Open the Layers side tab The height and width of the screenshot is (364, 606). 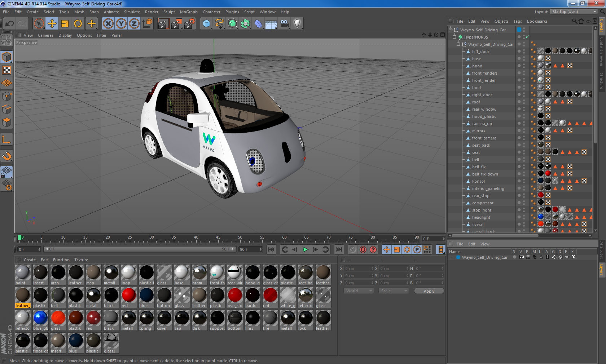[602, 269]
